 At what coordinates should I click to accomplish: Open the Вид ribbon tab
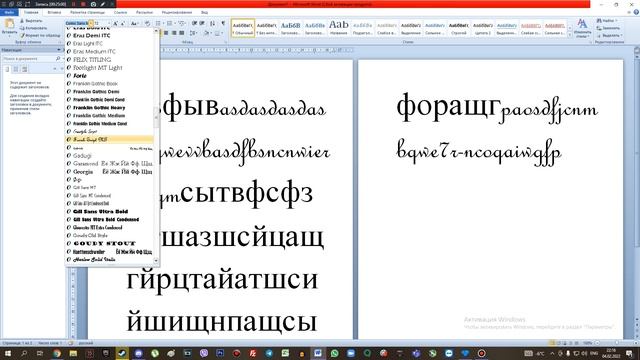tap(204, 12)
